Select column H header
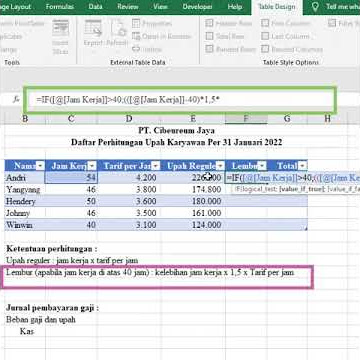The image size is (360, 360). tap(327, 119)
